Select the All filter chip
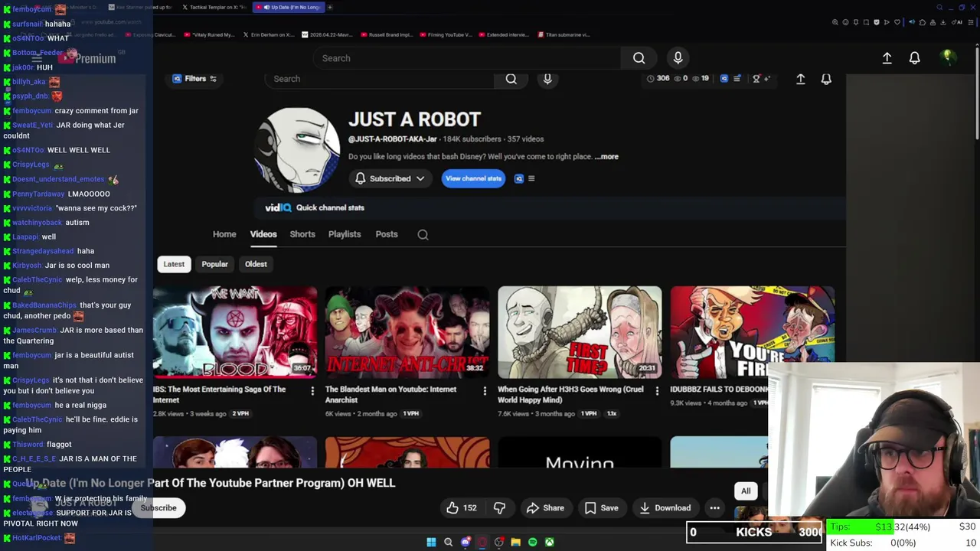The height and width of the screenshot is (551, 980). (746, 491)
